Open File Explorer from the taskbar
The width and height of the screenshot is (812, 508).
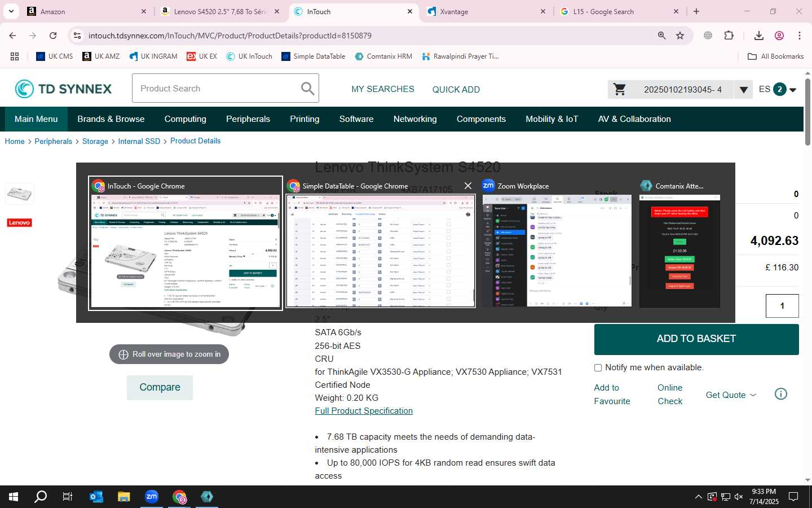[x=124, y=497]
